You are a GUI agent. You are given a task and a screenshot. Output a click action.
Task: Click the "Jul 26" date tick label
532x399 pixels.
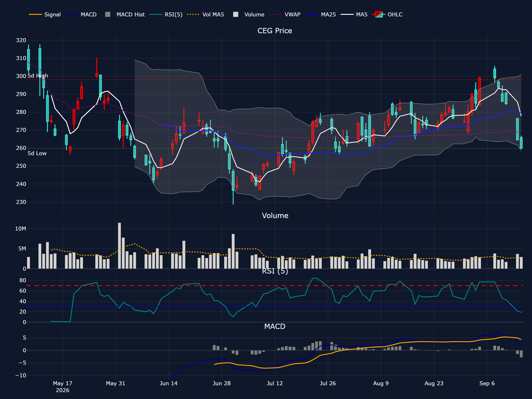pos(328,383)
